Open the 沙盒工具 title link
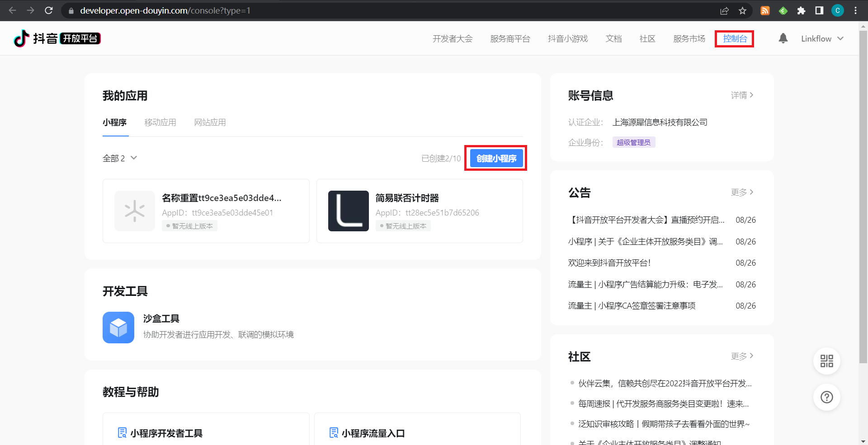Image resolution: width=868 pixels, height=445 pixels. coord(161,319)
